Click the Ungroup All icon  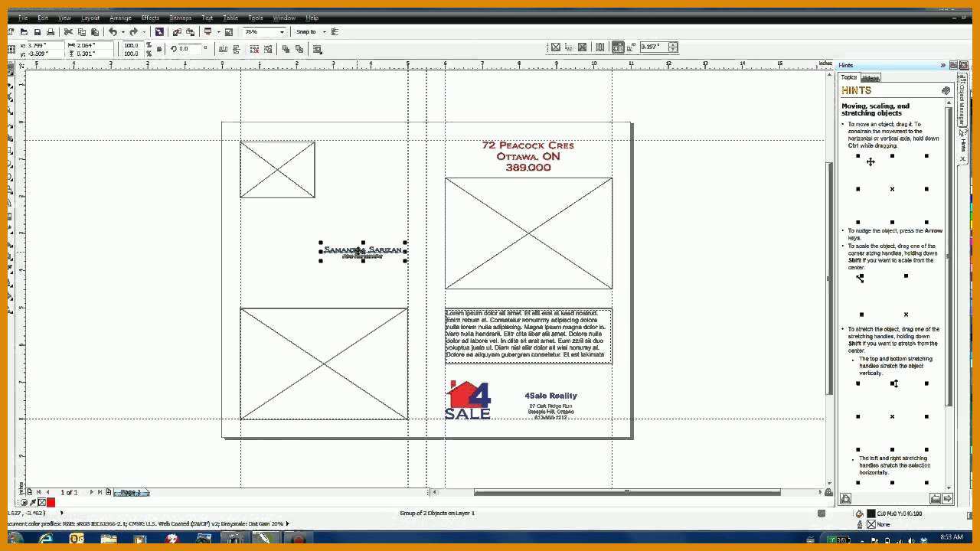(x=267, y=49)
